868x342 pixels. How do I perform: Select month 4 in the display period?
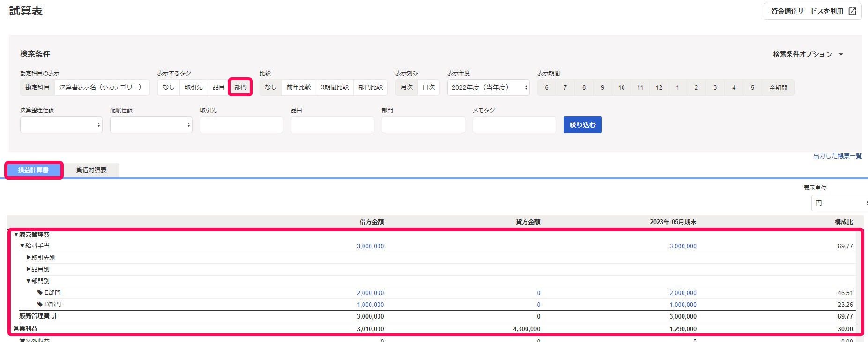[x=734, y=87]
